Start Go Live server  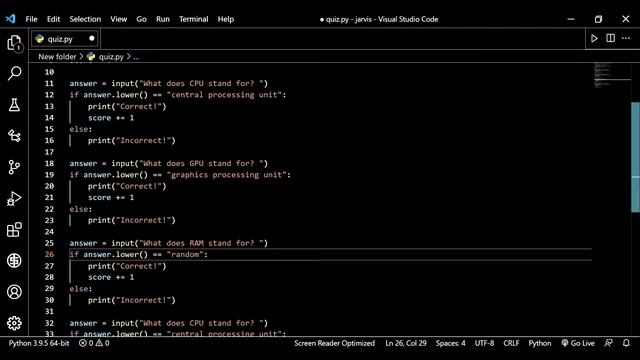(578, 343)
